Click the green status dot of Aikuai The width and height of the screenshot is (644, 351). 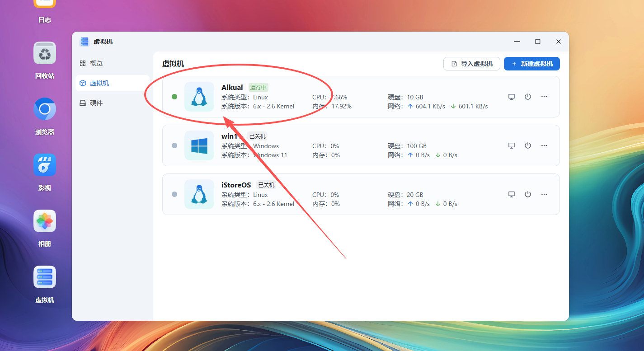(x=174, y=97)
